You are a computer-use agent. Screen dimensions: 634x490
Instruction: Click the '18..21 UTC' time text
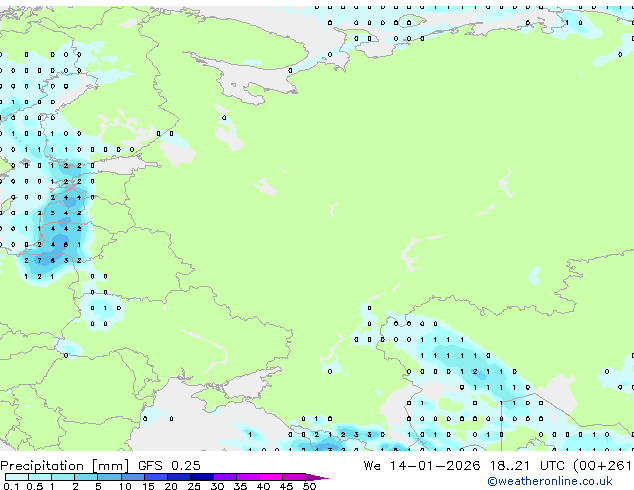(526, 466)
